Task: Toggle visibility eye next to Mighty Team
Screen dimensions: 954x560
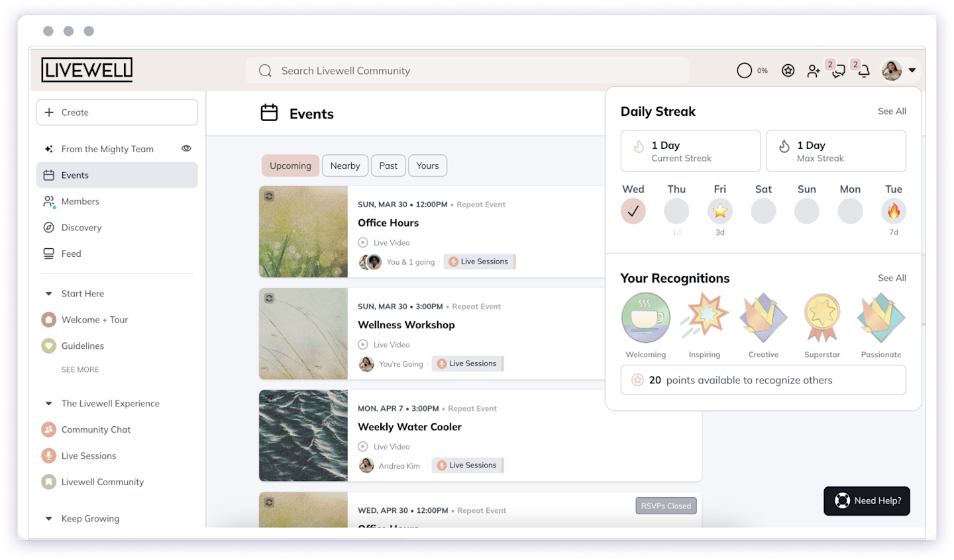Action: [186, 148]
